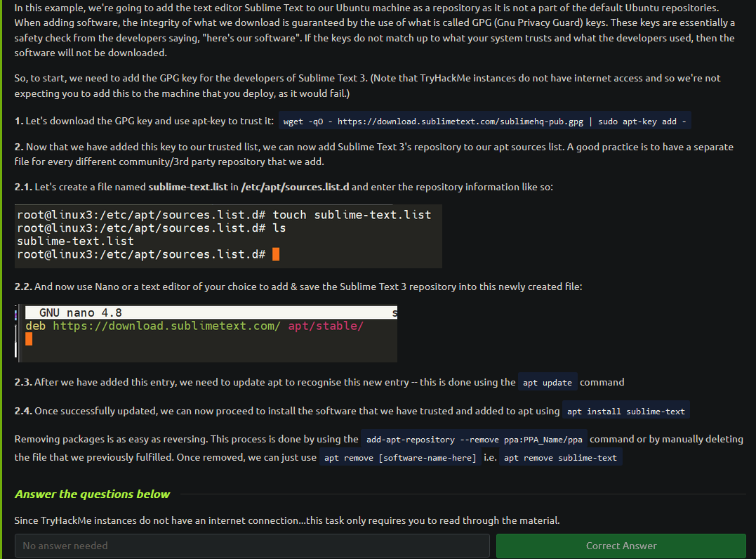Image resolution: width=756 pixels, height=559 pixels.
Task: Click the 'apt install sublime-text' code snippet
Action: tap(626, 411)
